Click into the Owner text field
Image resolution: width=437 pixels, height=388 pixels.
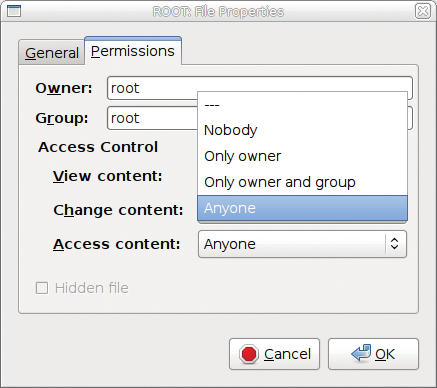pos(260,88)
